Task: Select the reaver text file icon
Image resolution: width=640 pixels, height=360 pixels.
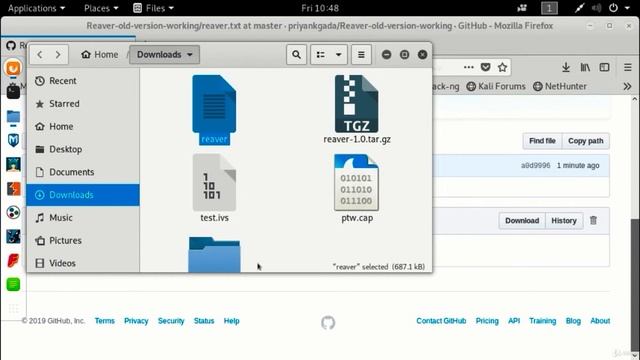Action: (x=214, y=104)
